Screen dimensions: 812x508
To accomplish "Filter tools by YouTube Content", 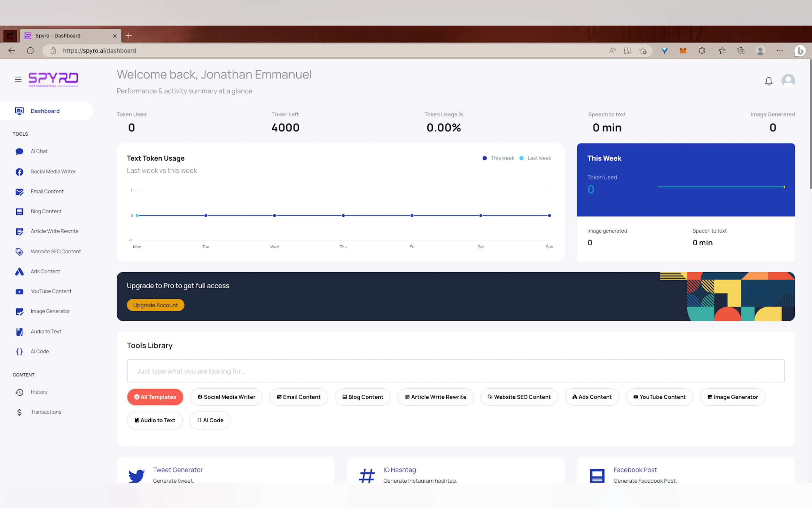I will click(x=659, y=397).
